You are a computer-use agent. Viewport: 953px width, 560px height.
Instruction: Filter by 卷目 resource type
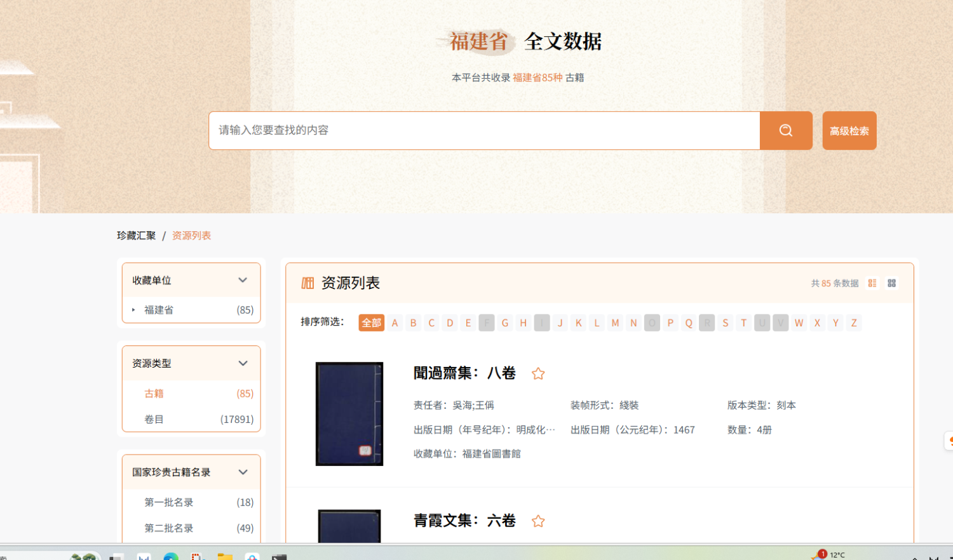pos(154,419)
